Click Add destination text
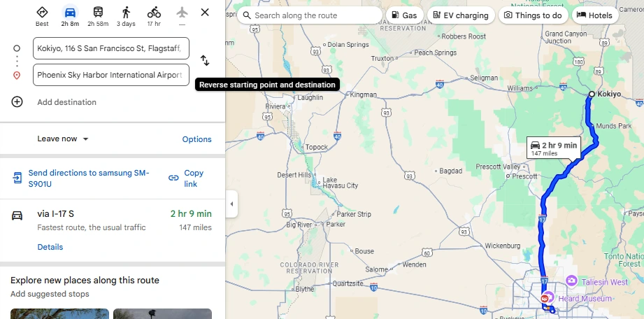 pyautogui.click(x=66, y=102)
